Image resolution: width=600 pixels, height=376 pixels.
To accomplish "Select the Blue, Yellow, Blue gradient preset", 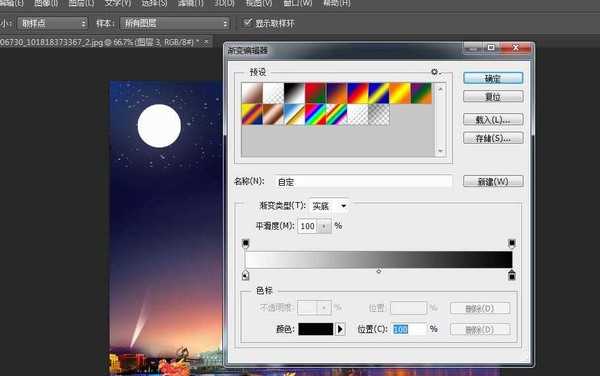I will 378,93.
